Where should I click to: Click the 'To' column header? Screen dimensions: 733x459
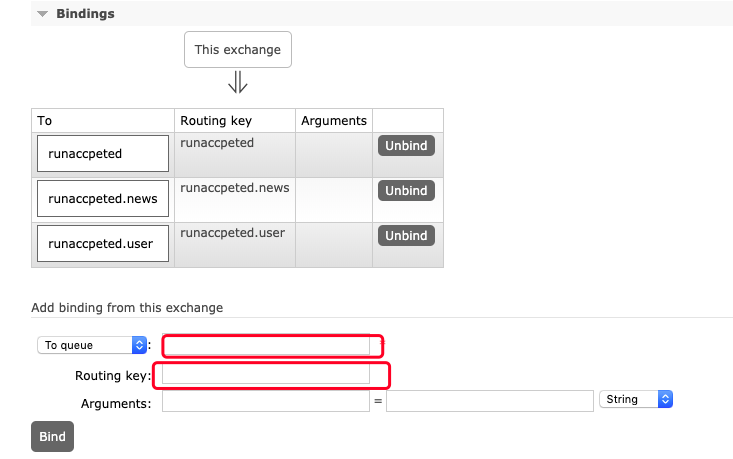tap(45, 121)
